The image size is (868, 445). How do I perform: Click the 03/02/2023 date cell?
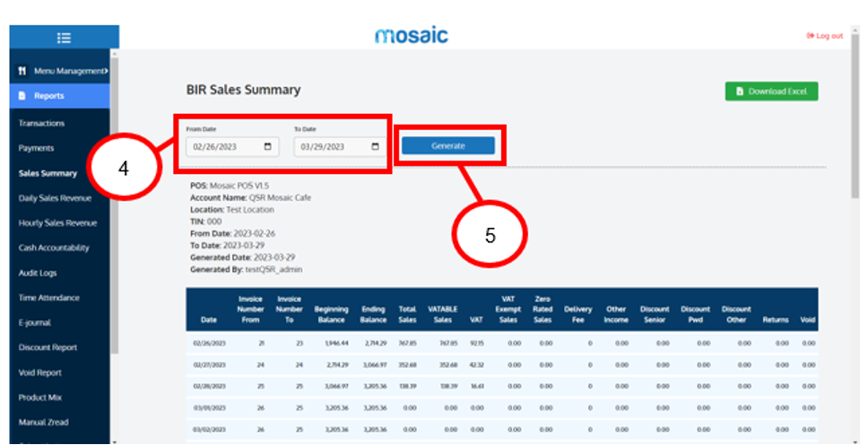coord(209,430)
